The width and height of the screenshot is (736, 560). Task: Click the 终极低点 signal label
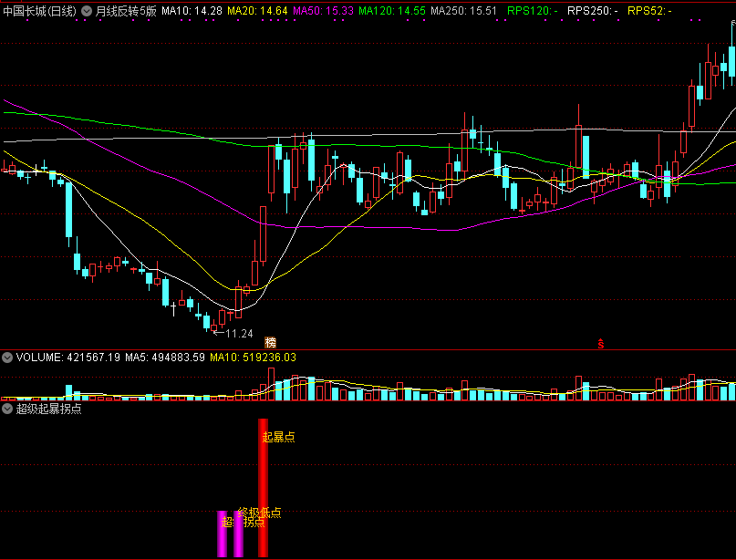(x=260, y=513)
